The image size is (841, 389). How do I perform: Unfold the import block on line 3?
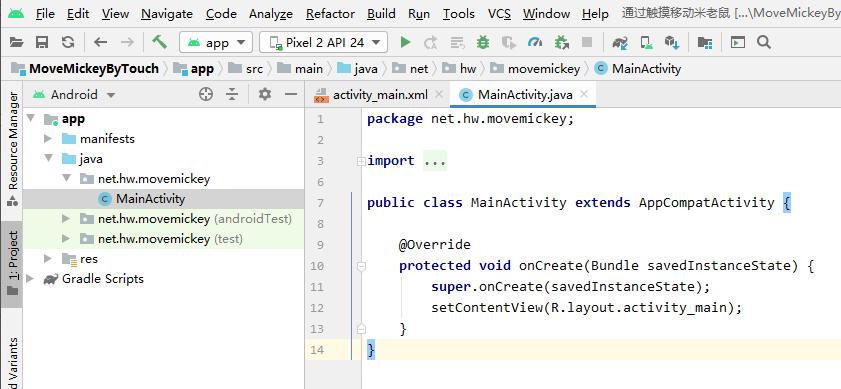362,161
